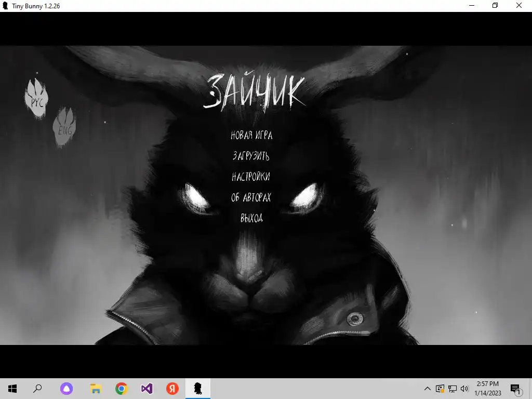The image size is (532, 399).
Task: Select Выход to quit the game
Action: (x=251, y=218)
